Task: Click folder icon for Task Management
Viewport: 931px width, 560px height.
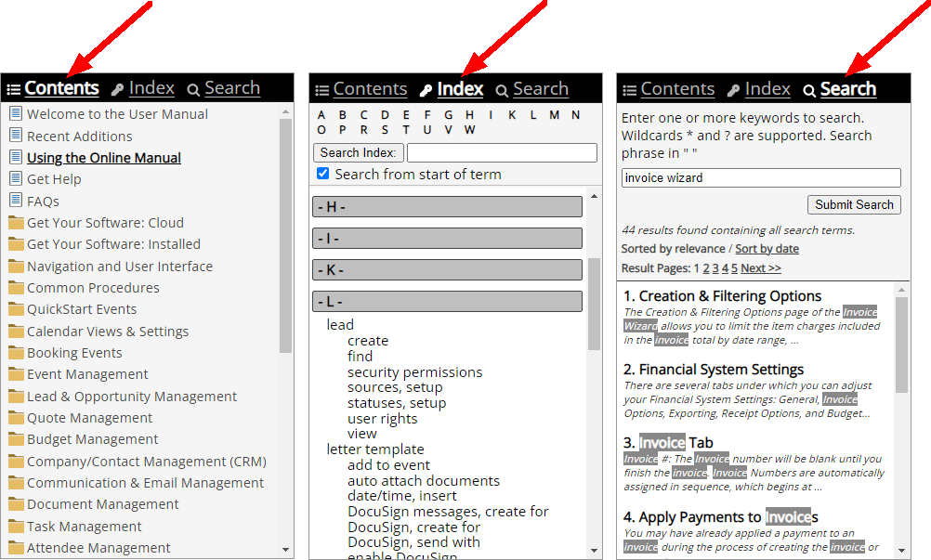Action: tap(16, 527)
